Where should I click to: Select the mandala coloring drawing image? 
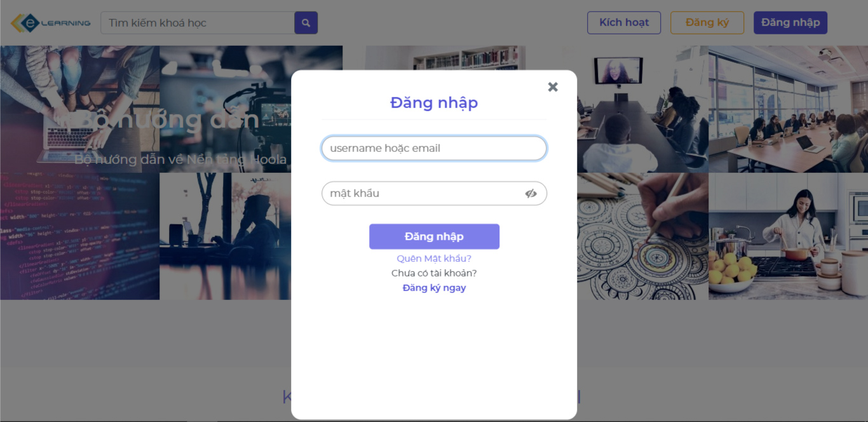point(642,236)
